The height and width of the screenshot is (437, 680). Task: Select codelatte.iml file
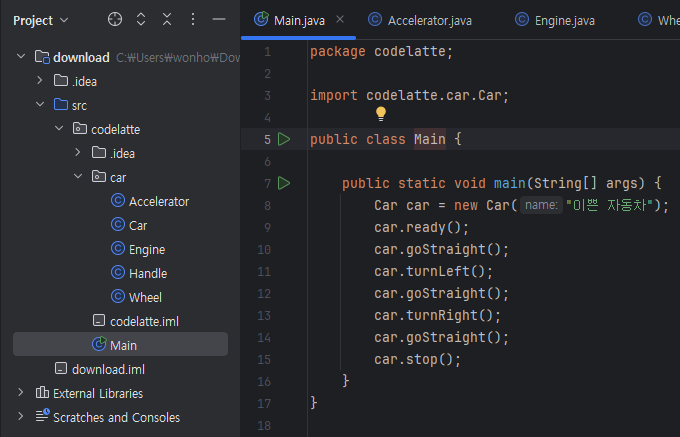pos(144,322)
